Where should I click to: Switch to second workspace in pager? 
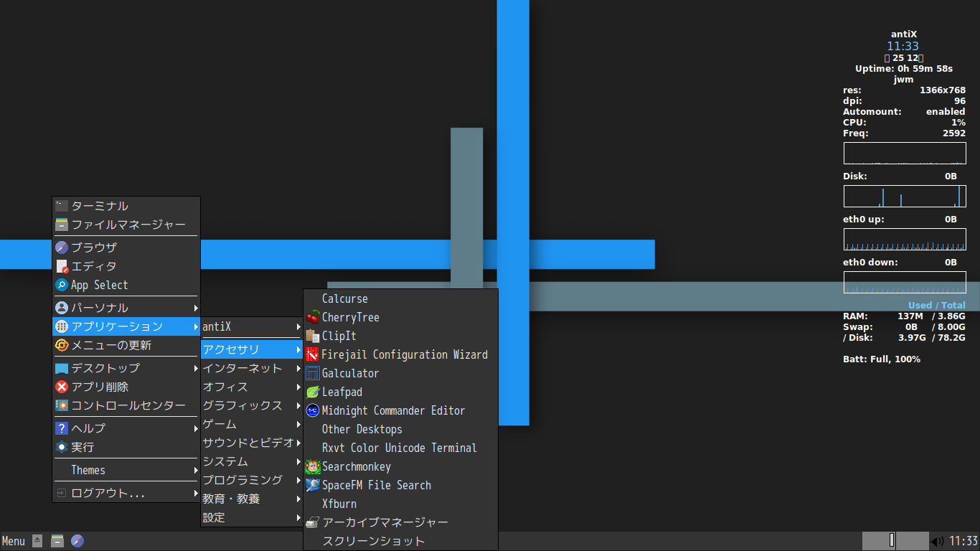[913, 540]
